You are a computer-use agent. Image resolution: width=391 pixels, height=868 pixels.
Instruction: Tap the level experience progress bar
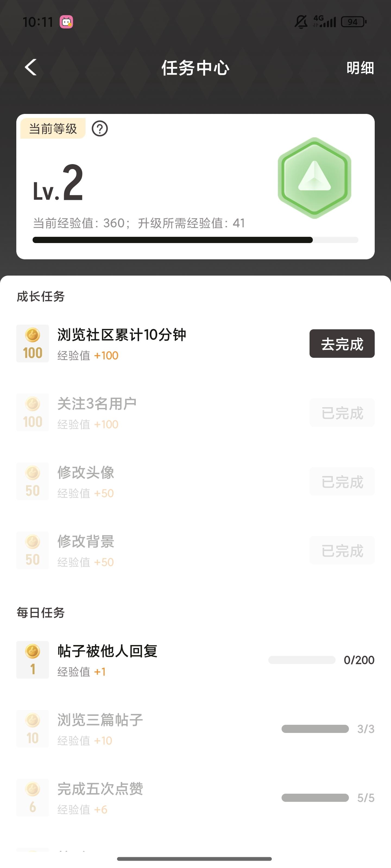[x=195, y=240]
